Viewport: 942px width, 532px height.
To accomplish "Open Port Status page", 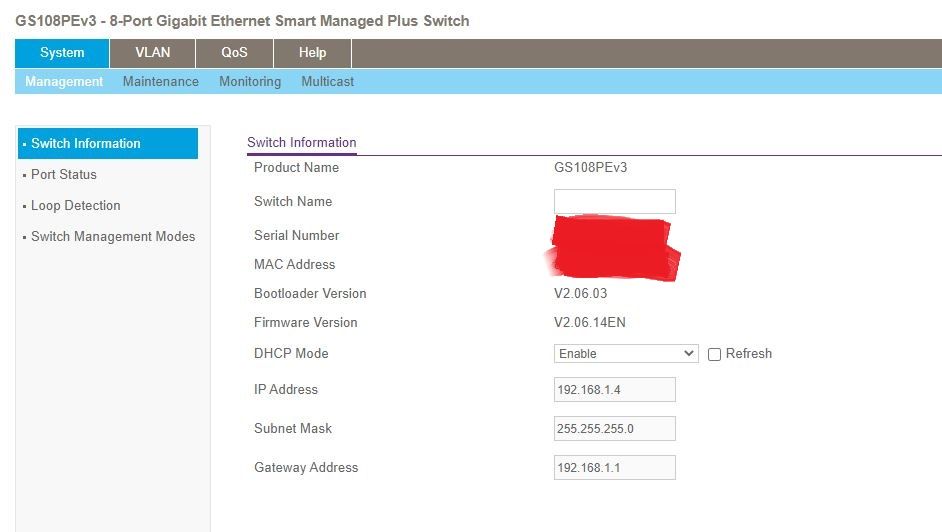I will [x=64, y=175].
